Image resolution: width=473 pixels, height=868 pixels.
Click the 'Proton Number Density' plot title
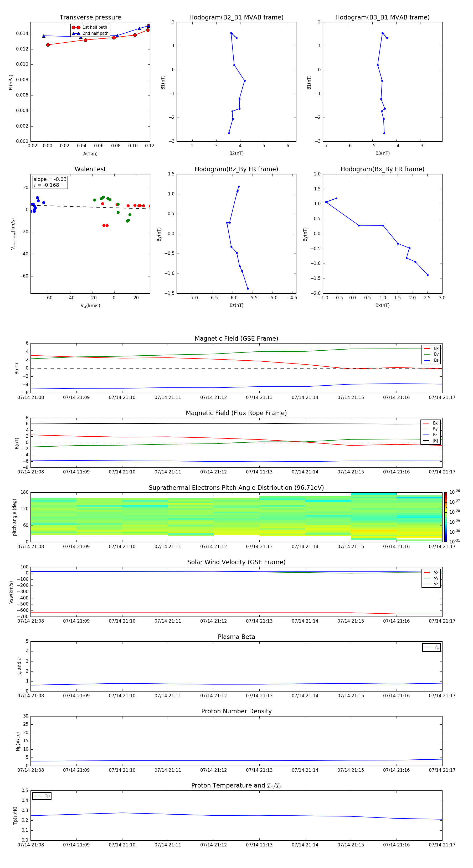(236, 712)
